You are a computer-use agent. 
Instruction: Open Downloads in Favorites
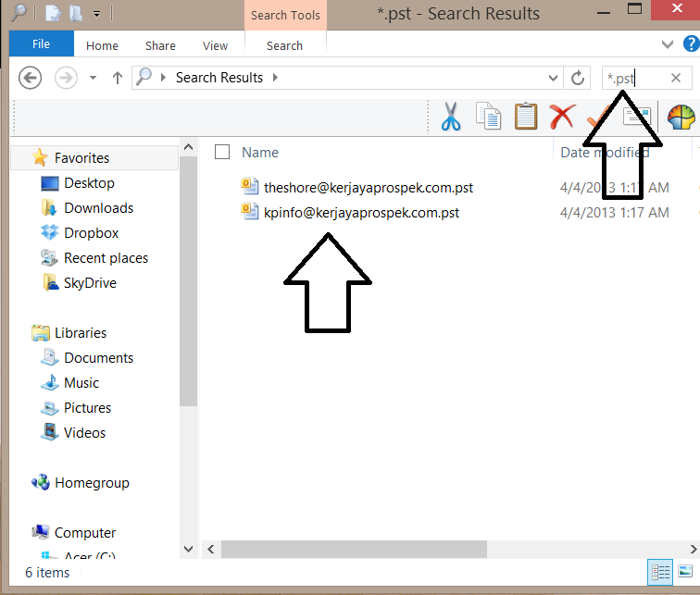coord(99,208)
